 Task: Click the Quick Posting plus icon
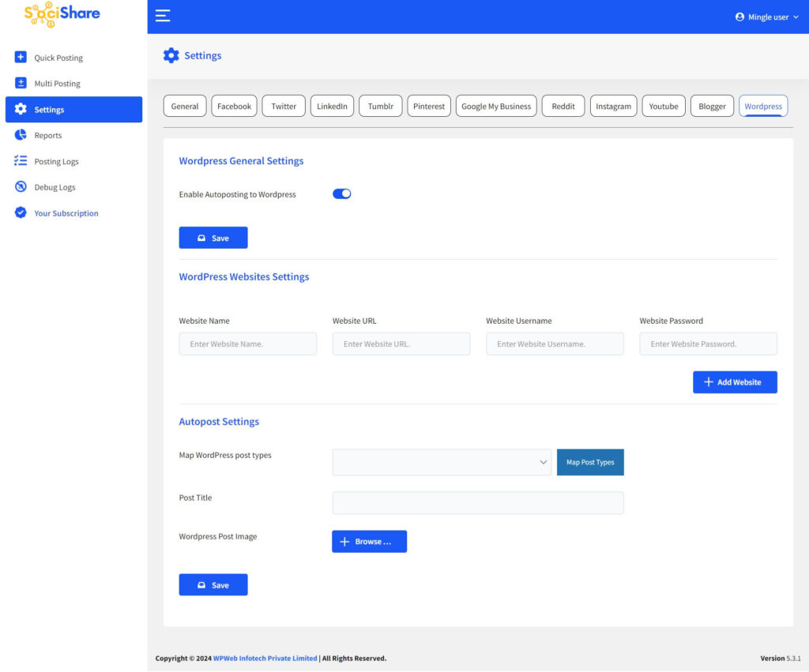click(21, 57)
